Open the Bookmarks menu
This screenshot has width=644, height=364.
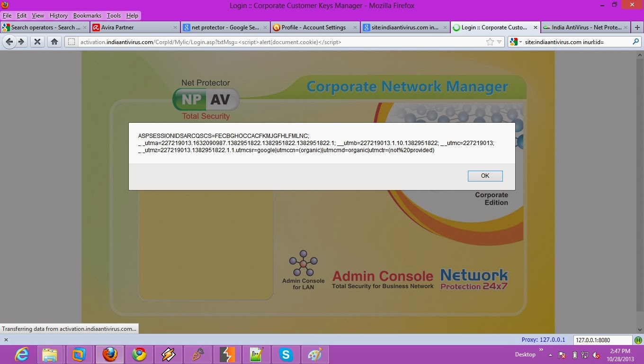(x=87, y=16)
